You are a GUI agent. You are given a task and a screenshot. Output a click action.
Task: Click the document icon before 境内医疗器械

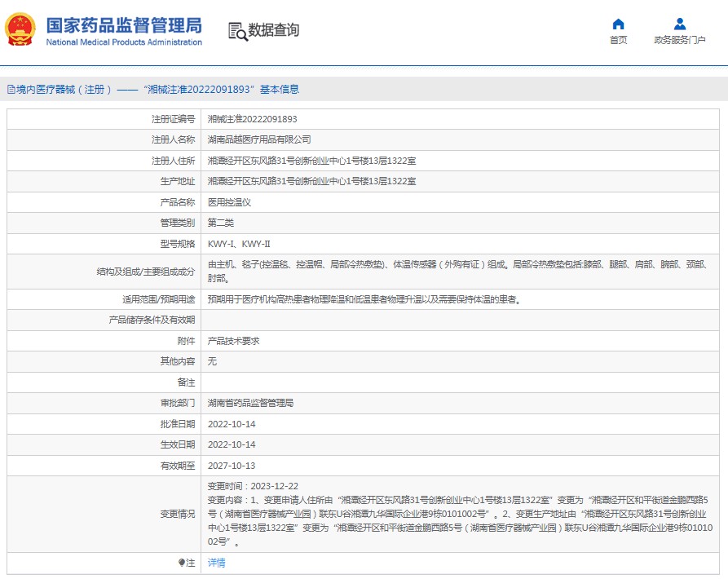pyautogui.click(x=11, y=90)
